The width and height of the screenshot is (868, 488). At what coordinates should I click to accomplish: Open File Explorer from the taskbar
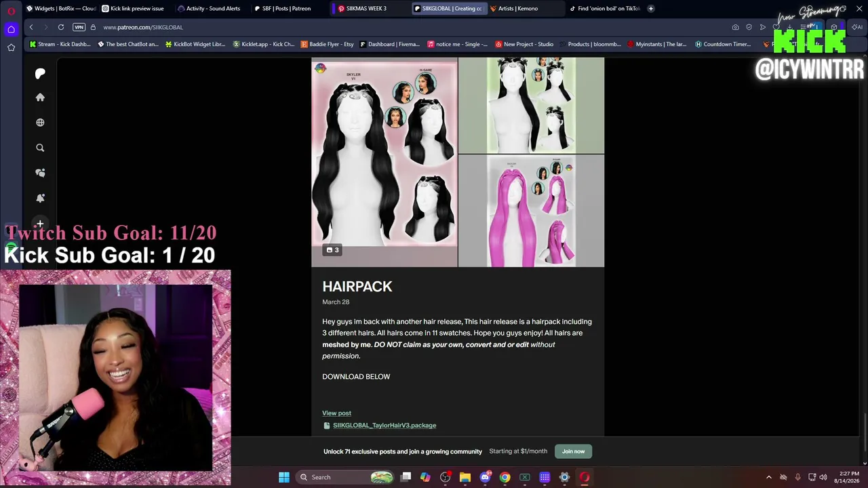click(465, 477)
